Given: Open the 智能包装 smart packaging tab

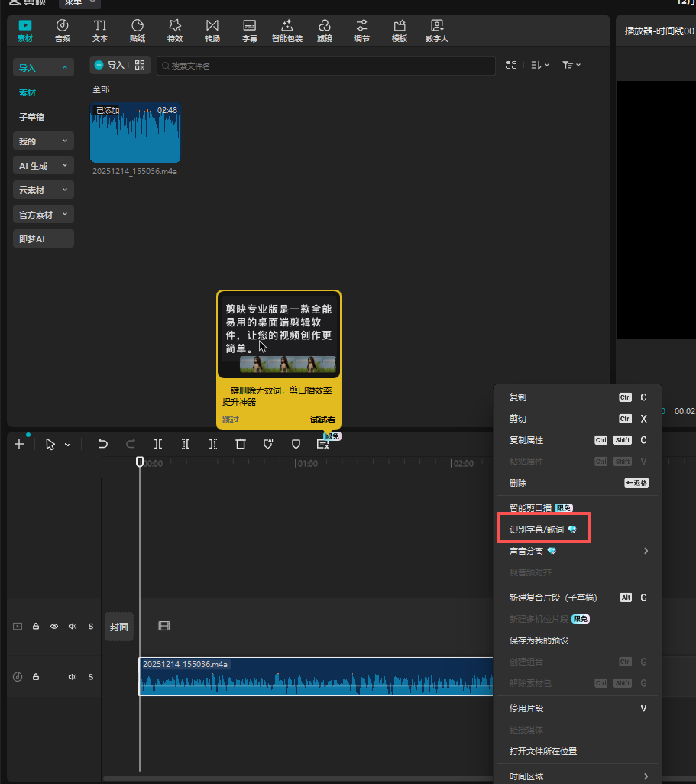Looking at the screenshot, I should [287, 31].
